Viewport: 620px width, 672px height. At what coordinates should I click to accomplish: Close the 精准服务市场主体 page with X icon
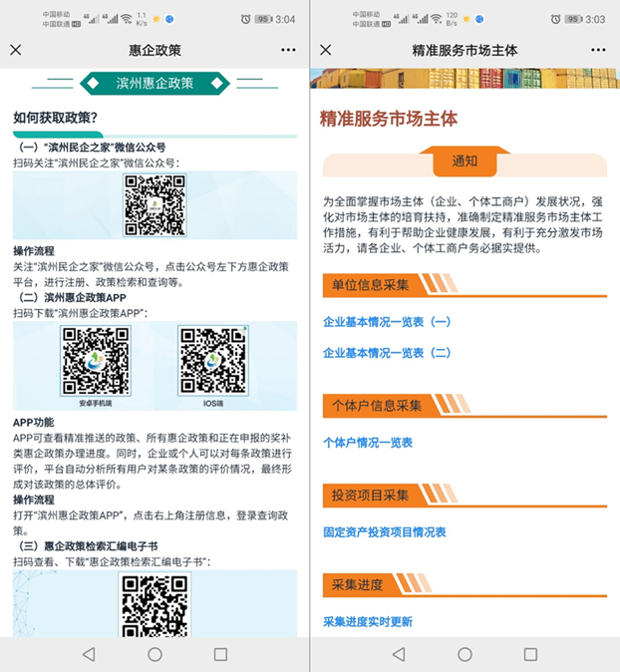[x=326, y=50]
